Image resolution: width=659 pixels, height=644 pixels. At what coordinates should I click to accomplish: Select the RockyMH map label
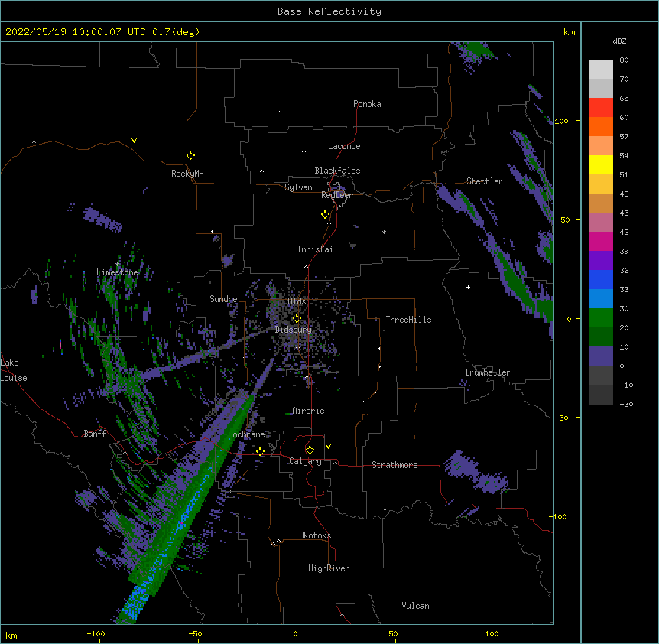coord(187,174)
